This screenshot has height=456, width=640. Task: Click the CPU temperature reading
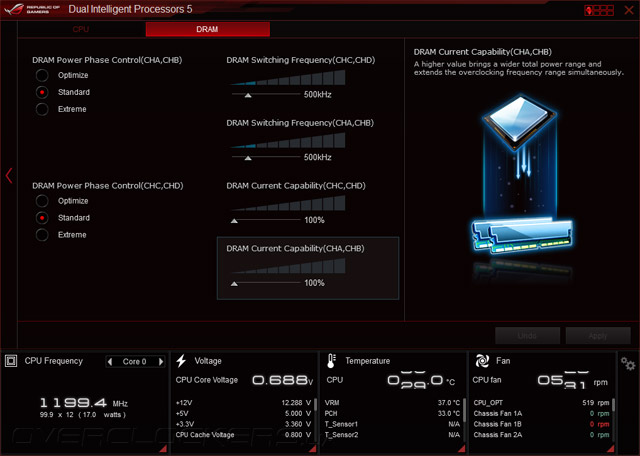tap(421, 380)
